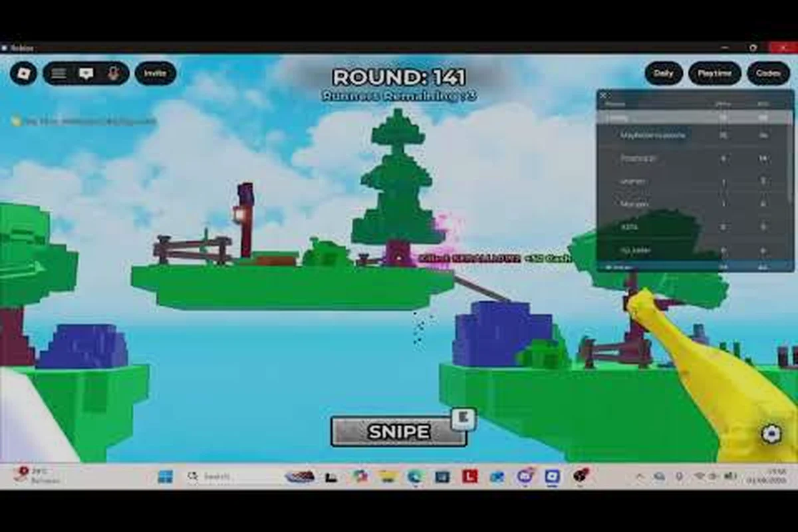Screen dimensions: 798x532
Task: Open the weather widget on taskbar
Action: tap(37, 475)
